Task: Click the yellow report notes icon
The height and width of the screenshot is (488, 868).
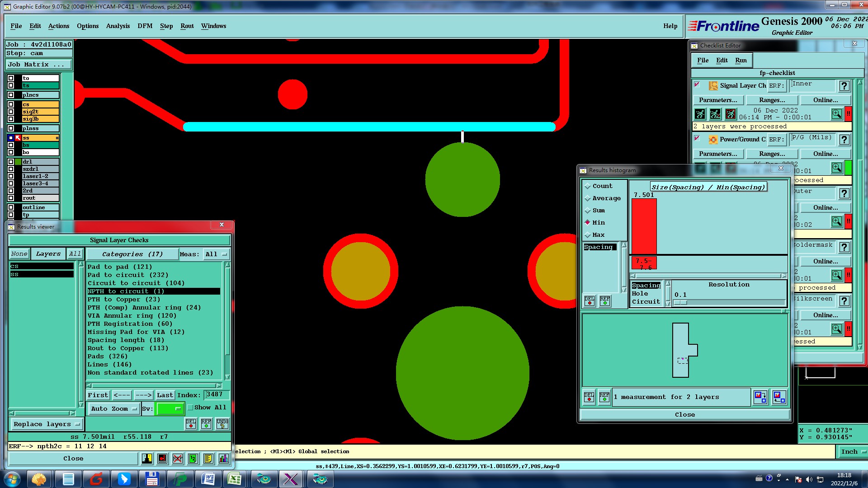Action: coord(208,459)
